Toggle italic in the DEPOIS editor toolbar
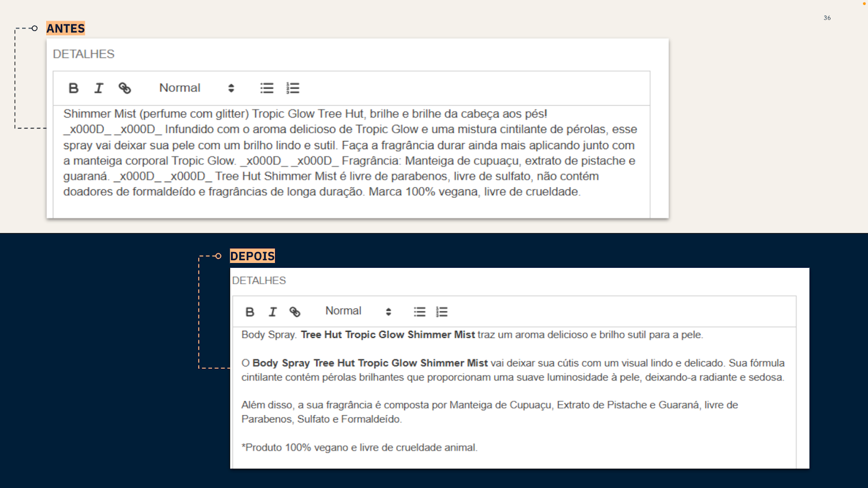868x488 pixels. click(272, 312)
